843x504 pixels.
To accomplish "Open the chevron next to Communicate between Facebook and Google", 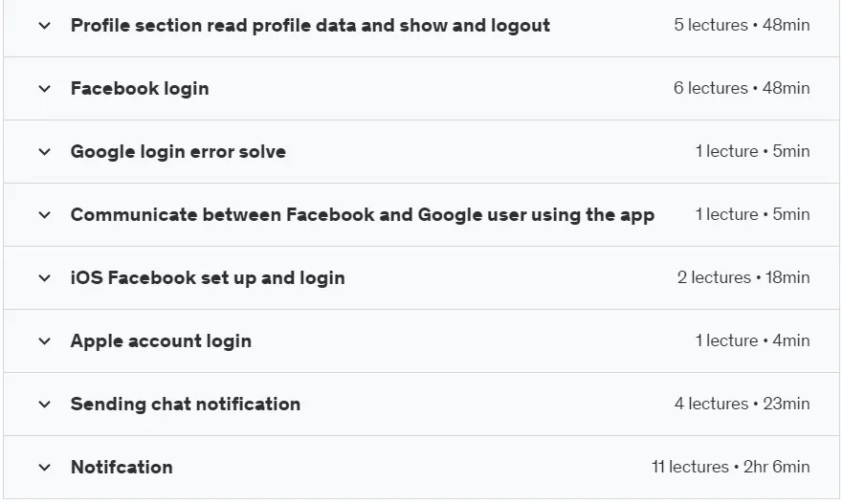I will click(45, 215).
